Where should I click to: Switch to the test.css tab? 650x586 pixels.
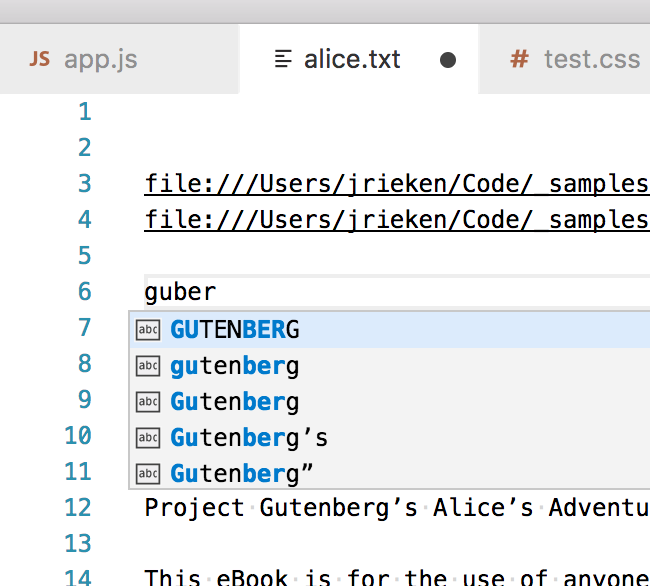coord(564,59)
